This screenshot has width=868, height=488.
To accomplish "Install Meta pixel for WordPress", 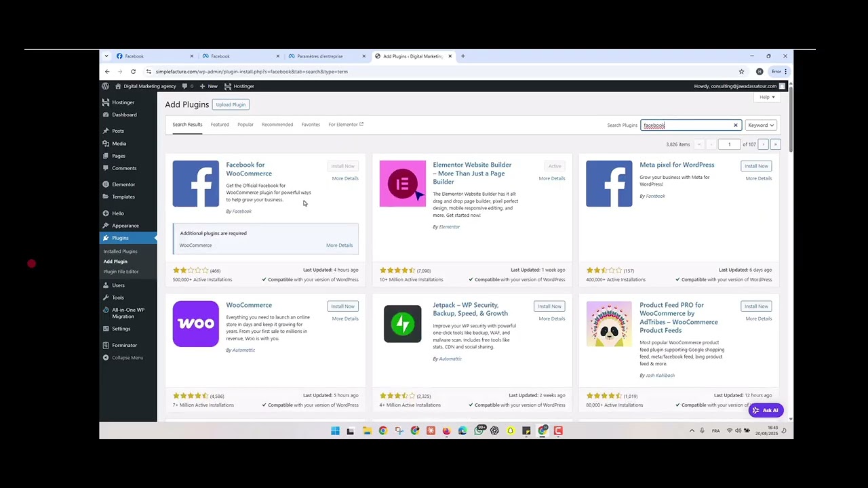I will (756, 166).
